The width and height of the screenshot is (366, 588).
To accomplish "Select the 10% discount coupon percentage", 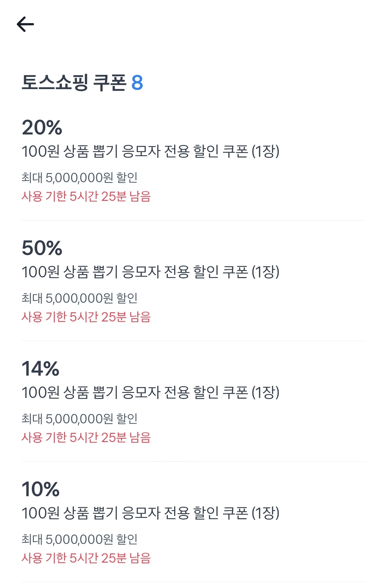I will point(41,489).
